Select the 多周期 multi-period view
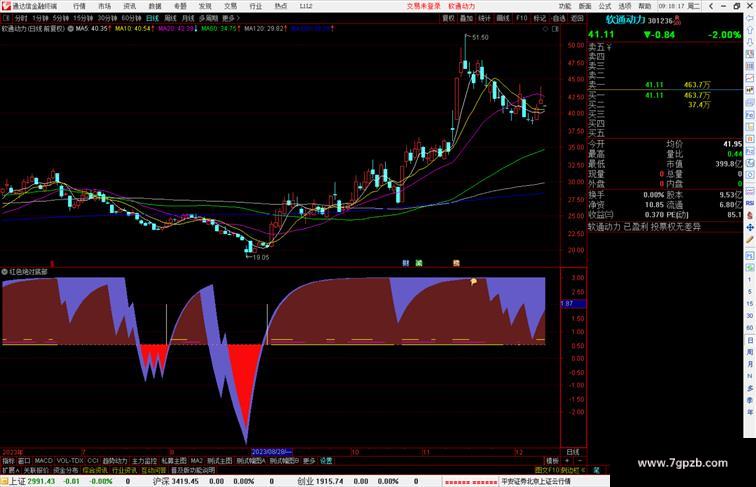Image resolution: width=756 pixels, height=487 pixels. point(208,18)
